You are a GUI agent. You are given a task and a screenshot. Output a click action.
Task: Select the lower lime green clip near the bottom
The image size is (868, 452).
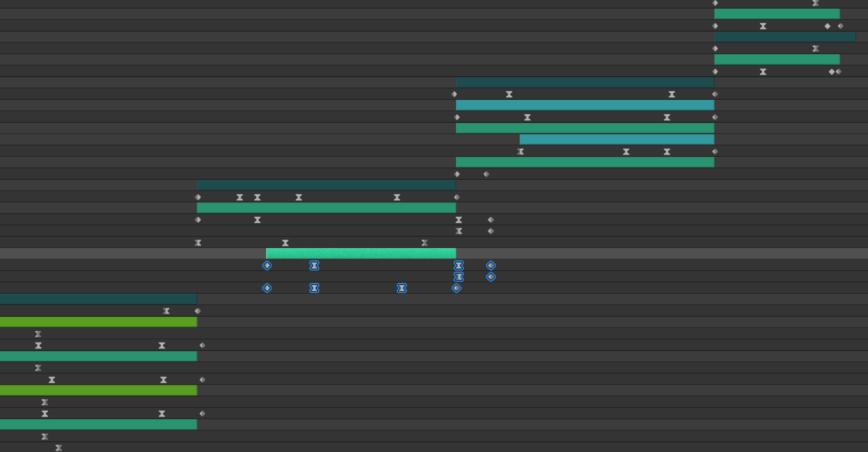click(x=98, y=391)
